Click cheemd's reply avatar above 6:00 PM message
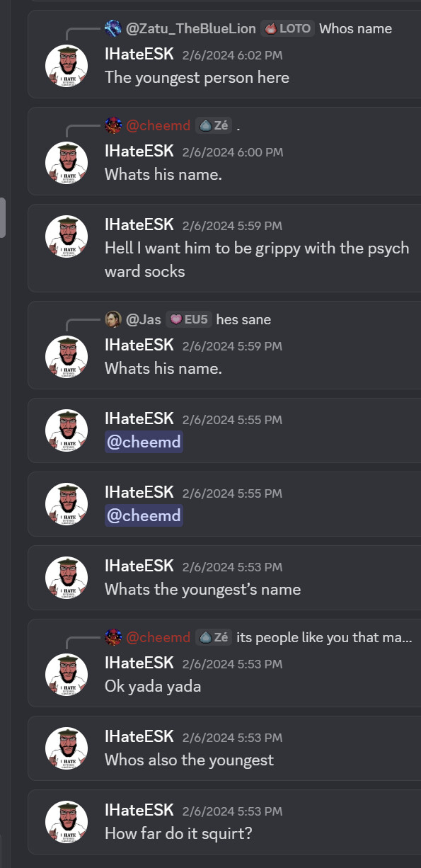Image resolution: width=421 pixels, height=868 pixels. pos(113,125)
